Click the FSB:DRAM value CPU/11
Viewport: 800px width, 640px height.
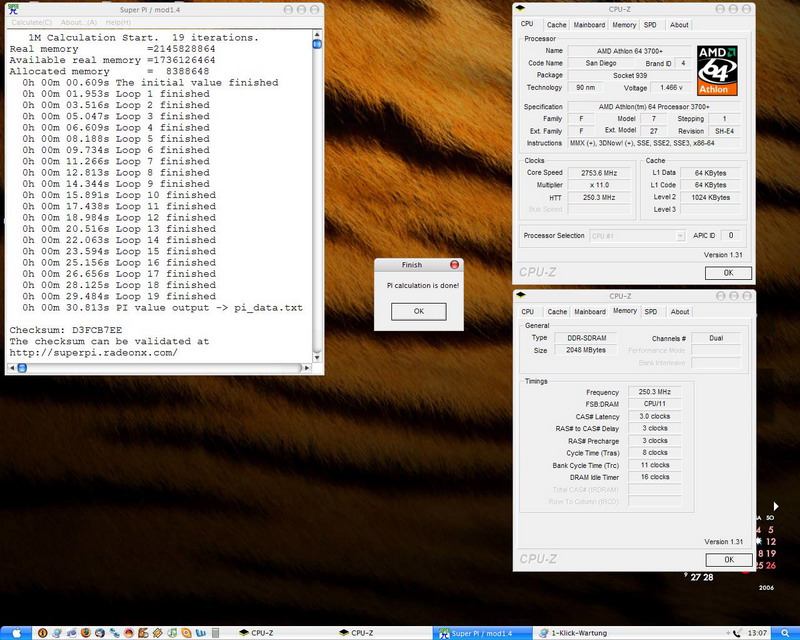click(x=655, y=404)
